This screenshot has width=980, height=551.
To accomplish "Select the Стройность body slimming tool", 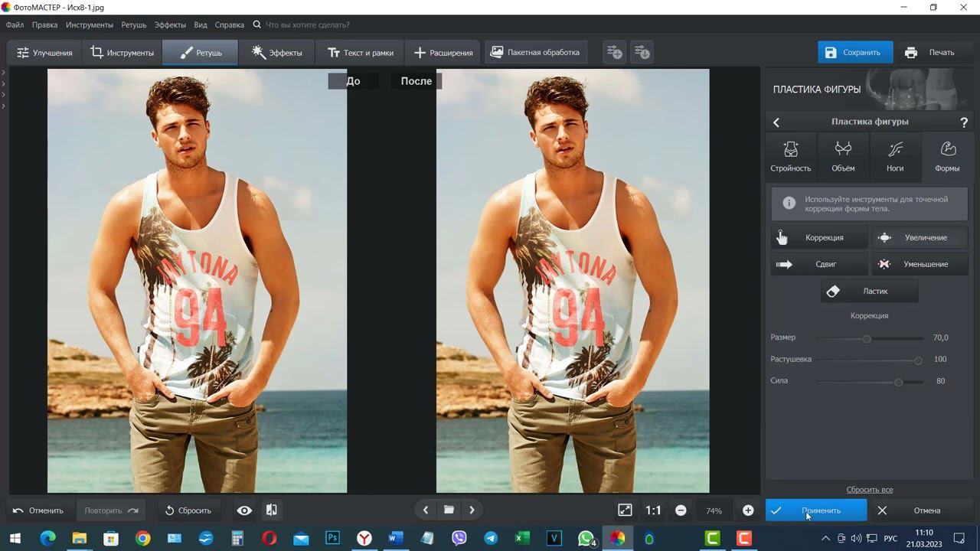I will pos(791,155).
